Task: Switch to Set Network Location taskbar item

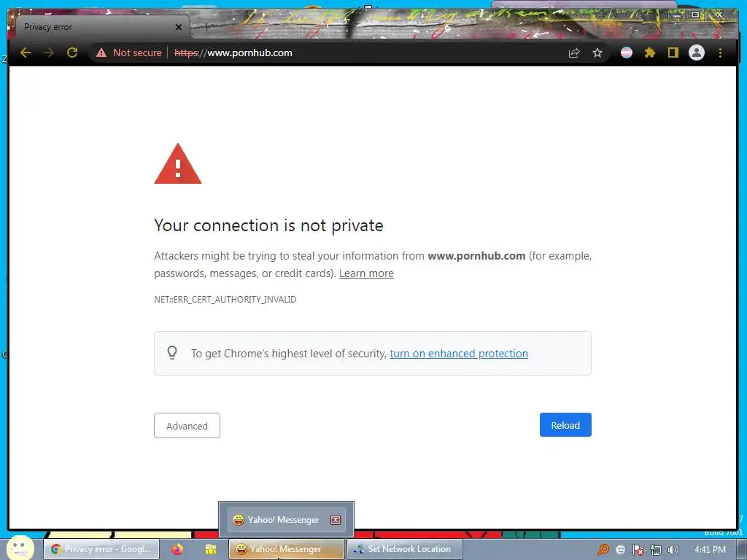Action: [x=404, y=549]
